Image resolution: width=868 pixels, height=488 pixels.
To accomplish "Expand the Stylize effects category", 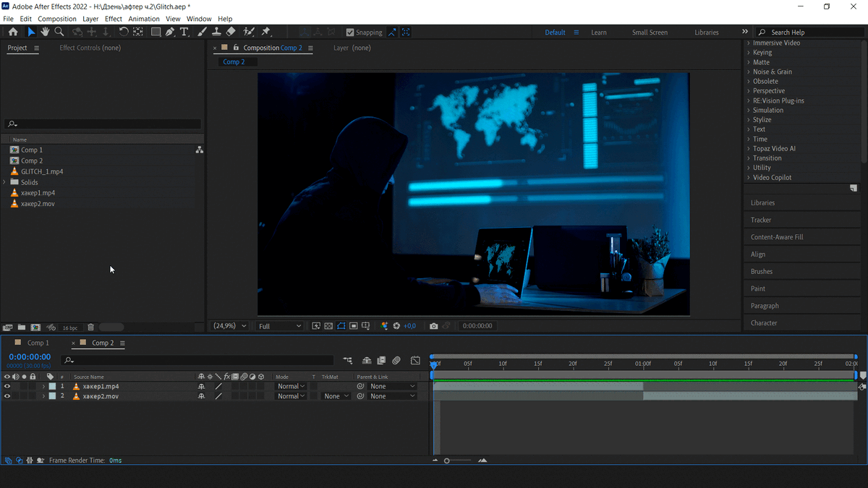I will click(x=749, y=120).
